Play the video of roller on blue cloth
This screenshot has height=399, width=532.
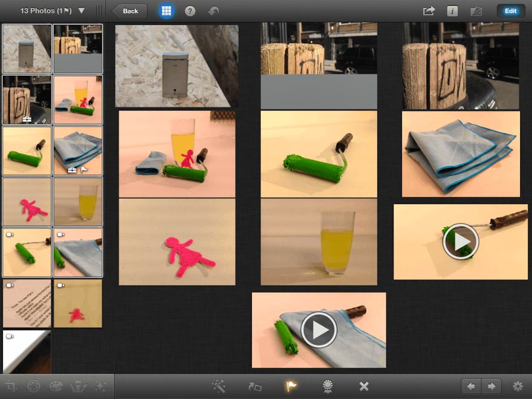319,329
